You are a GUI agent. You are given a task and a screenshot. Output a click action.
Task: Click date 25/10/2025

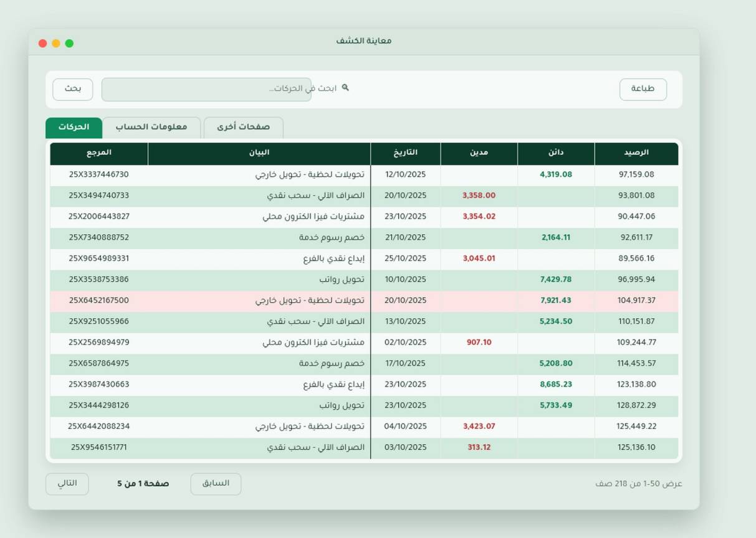(405, 258)
